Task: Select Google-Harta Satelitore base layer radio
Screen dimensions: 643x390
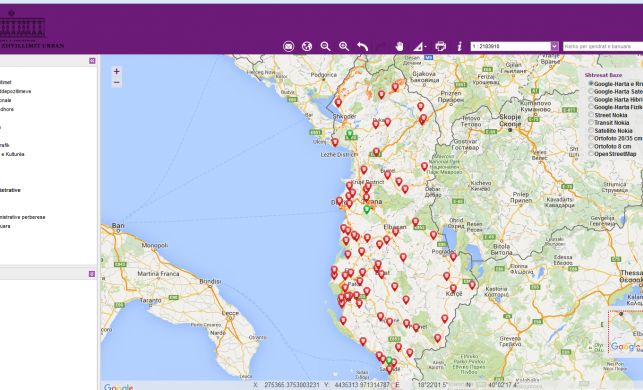Action: pos(591,91)
